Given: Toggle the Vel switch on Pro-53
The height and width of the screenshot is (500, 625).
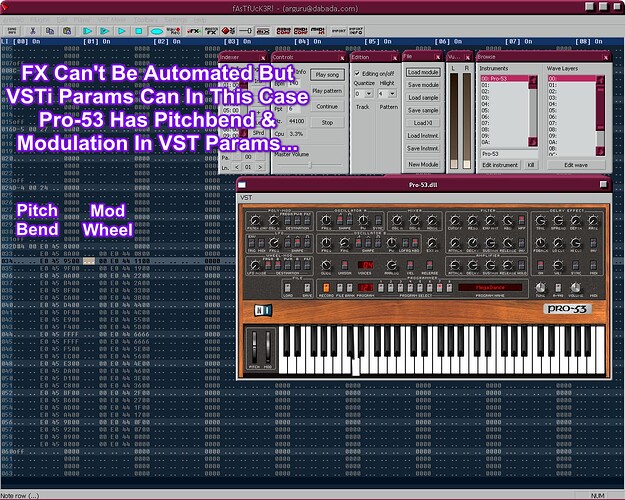Looking at the screenshot, I should tap(411, 266).
